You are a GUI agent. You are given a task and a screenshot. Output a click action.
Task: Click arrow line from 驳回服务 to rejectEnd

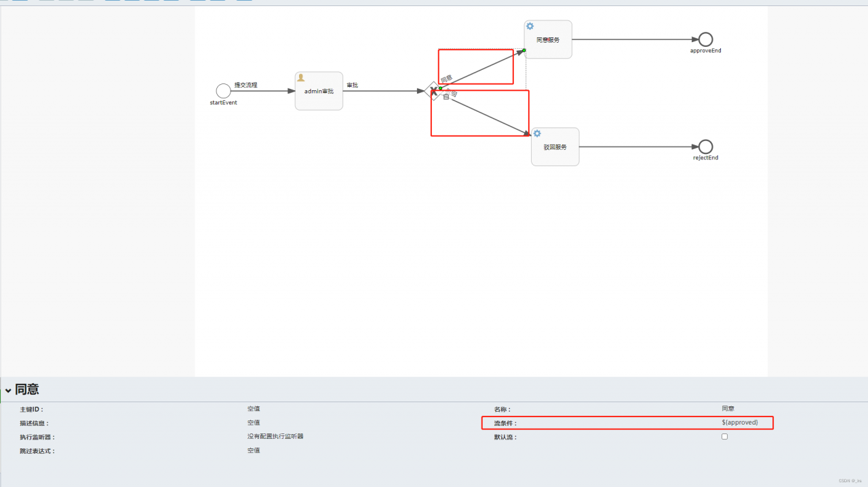click(x=639, y=147)
